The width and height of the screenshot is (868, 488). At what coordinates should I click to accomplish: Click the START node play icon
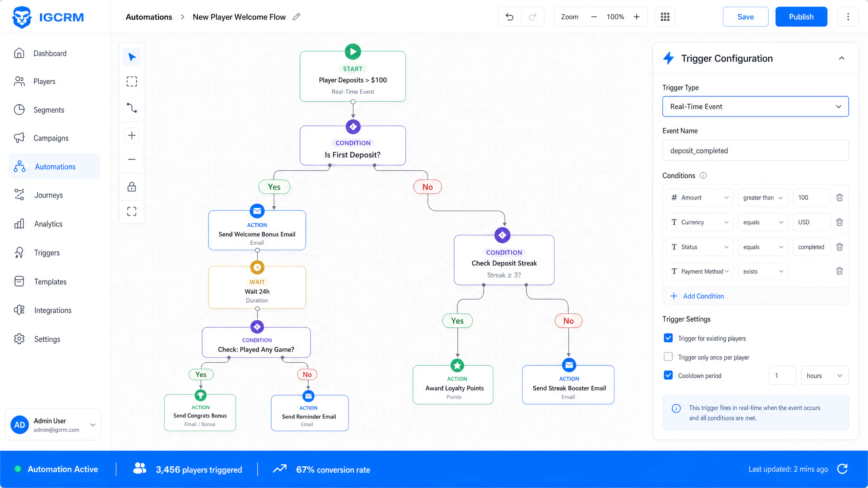[x=353, y=52]
